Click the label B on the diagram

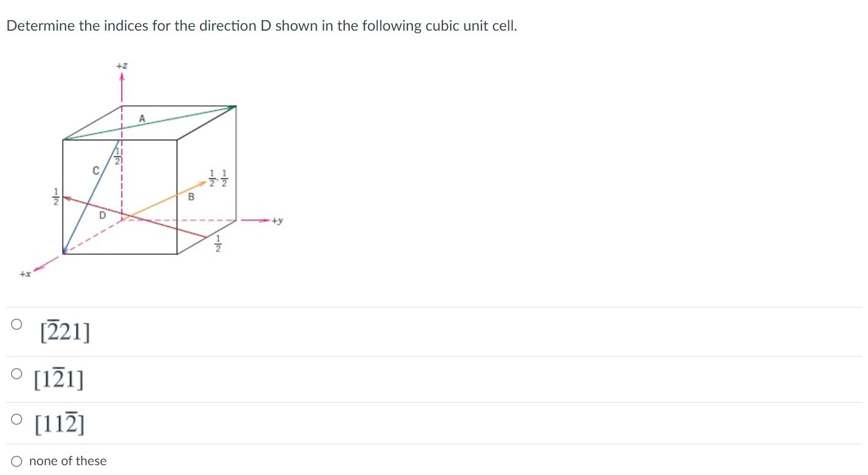click(192, 197)
